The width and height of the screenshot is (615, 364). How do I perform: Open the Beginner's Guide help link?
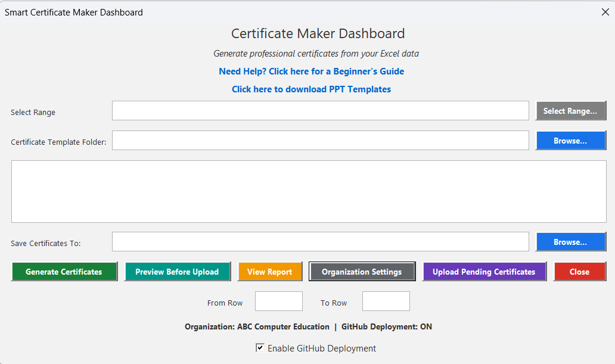point(312,71)
